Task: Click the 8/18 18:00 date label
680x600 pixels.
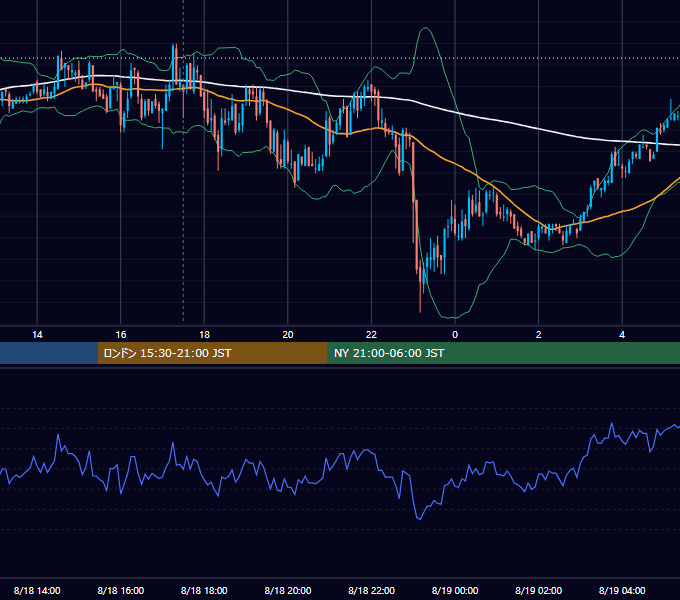Action: click(204, 590)
